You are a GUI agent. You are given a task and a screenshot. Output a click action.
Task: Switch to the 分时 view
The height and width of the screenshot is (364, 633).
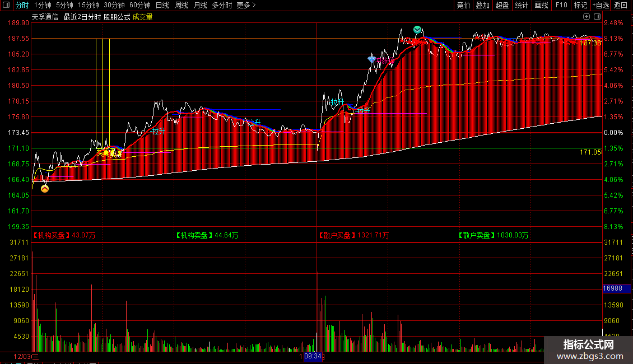tap(22, 5)
